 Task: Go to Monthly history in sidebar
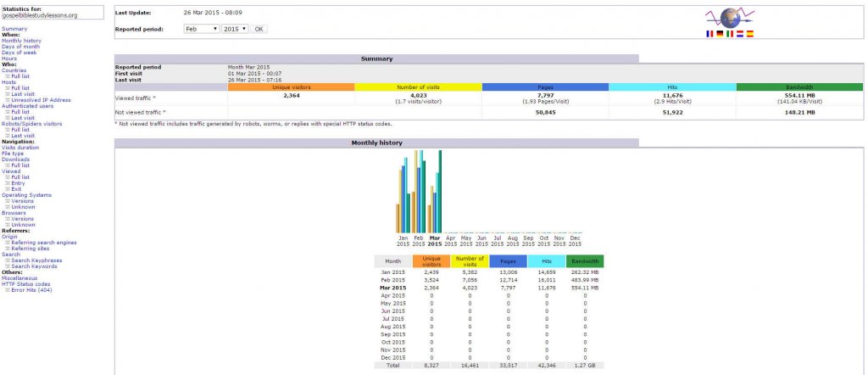click(21, 40)
